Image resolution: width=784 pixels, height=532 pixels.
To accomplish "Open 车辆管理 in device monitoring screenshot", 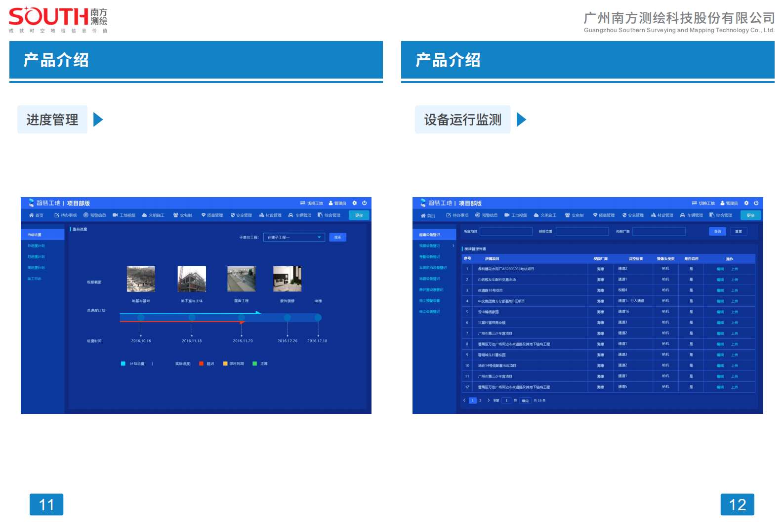I will 692,215.
